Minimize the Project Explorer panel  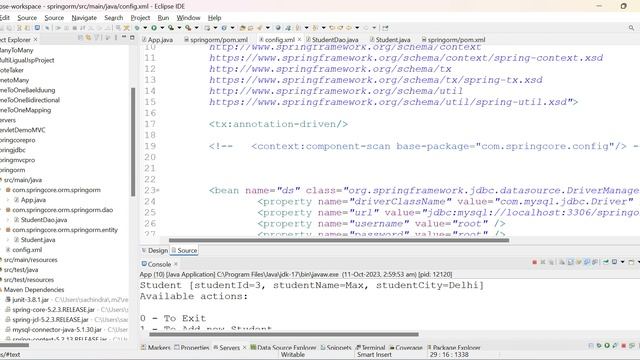coord(124,38)
